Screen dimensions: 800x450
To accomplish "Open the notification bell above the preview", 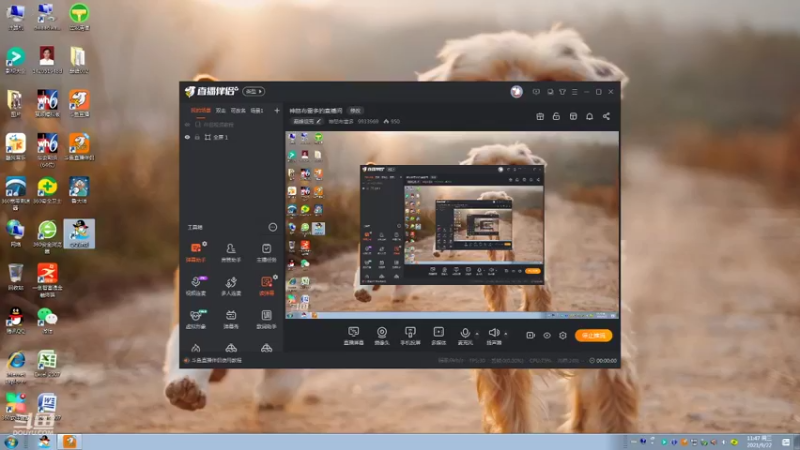I will [589, 116].
